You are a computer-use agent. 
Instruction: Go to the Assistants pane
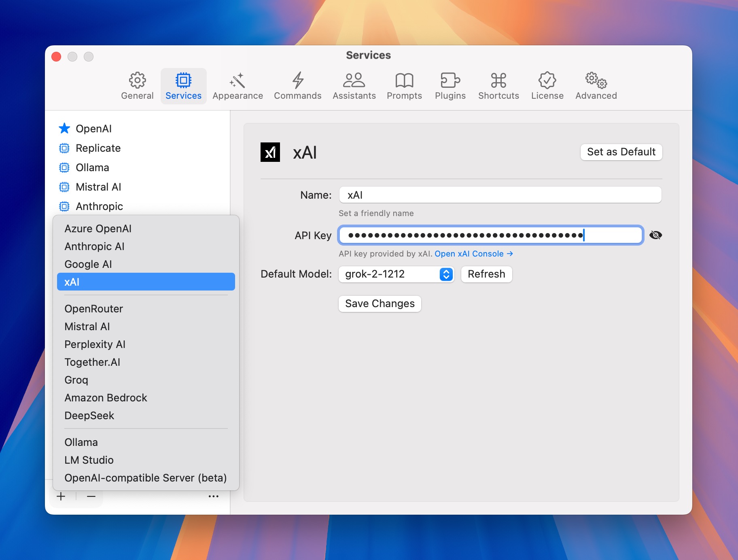[x=354, y=86]
